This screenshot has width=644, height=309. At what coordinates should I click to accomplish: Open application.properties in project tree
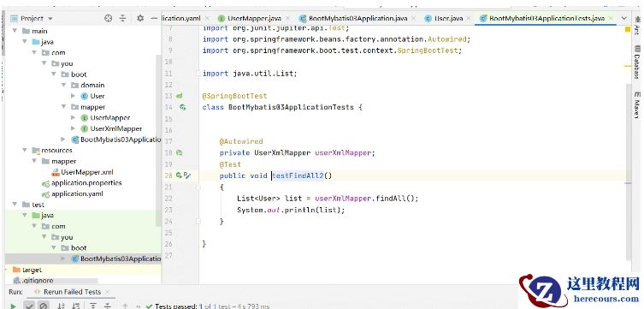(x=82, y=183)
